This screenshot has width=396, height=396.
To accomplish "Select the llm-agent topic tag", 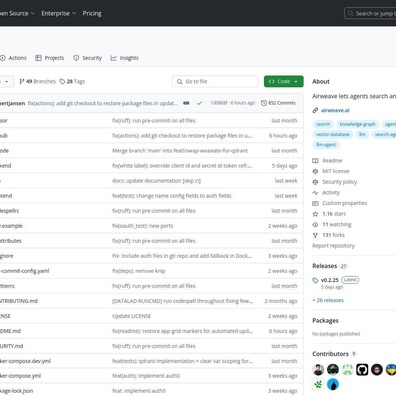I will click(x=326, y=145).
